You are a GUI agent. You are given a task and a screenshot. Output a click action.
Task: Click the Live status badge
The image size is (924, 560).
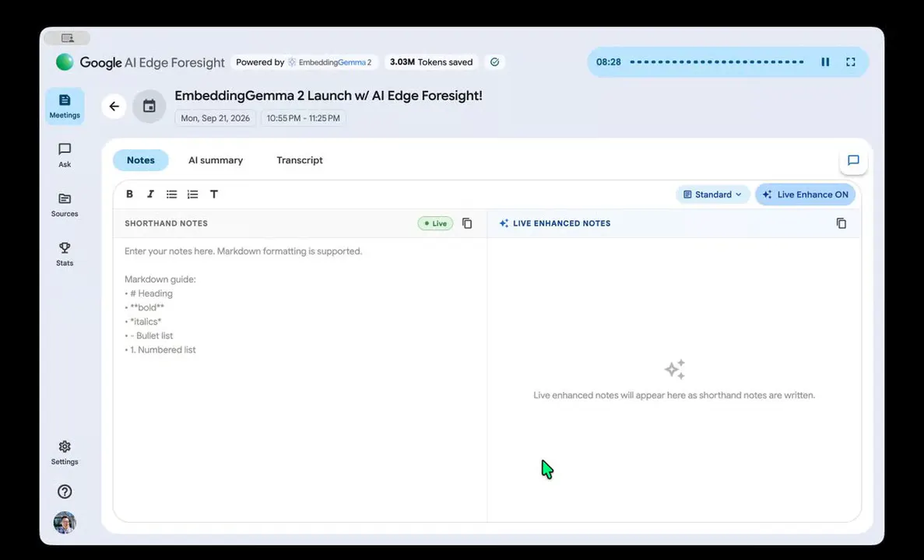pos(435,223)
